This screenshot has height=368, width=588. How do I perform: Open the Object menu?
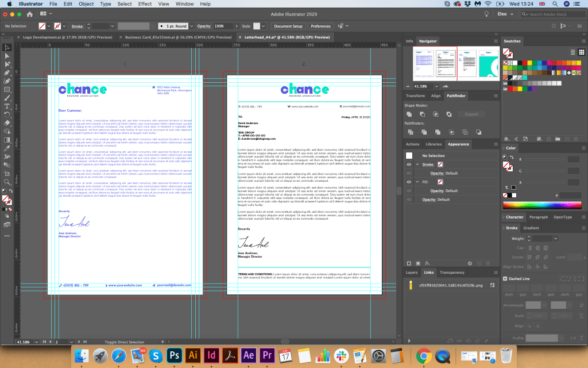[x=86, y=4]
